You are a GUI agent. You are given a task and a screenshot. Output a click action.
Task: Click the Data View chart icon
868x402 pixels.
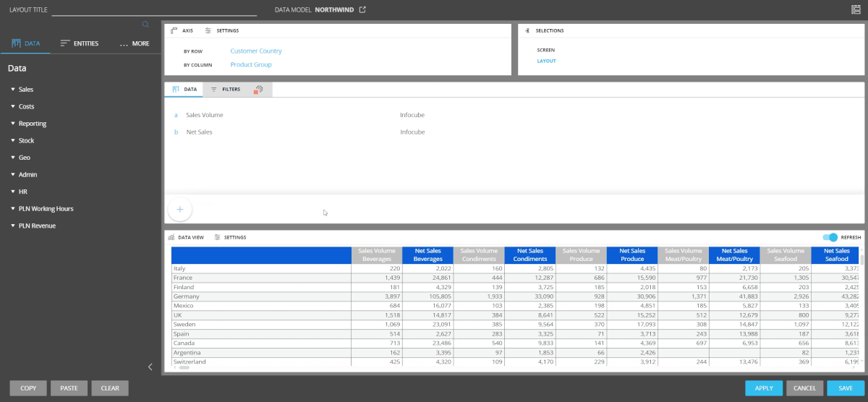point(171,237)
